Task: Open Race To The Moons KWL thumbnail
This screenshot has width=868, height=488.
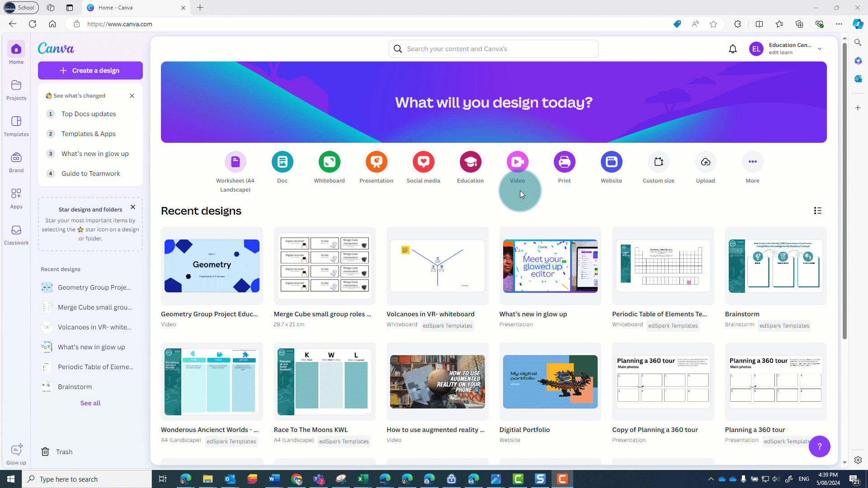Action: pyautogui.click(x=325, y=382)
